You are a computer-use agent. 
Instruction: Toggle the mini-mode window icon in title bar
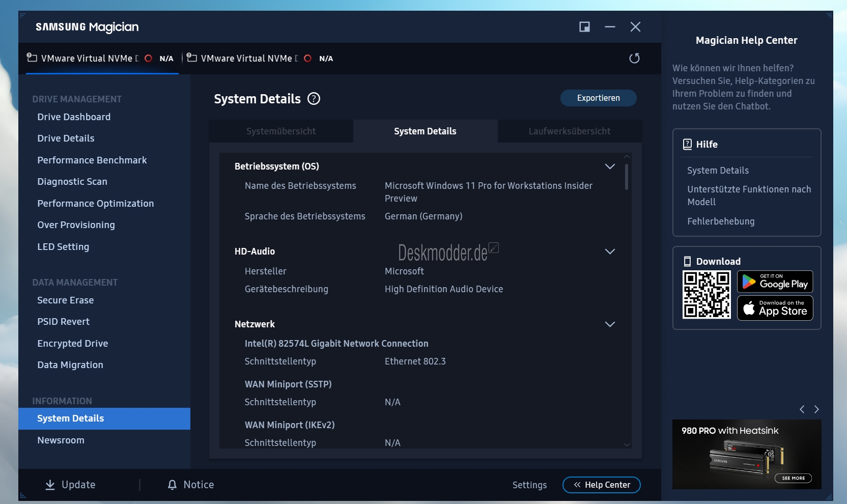(584, 27)
